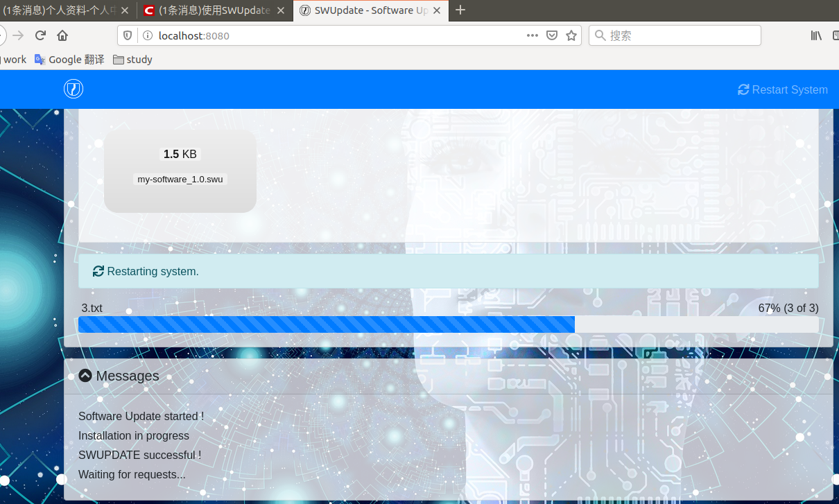Open the library icon in toolbar
The image size is (839, 504).
[x=816, y=35]
